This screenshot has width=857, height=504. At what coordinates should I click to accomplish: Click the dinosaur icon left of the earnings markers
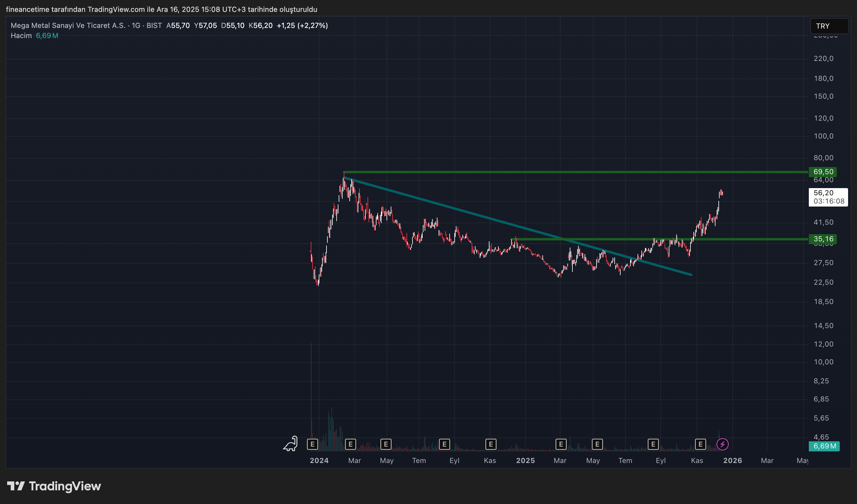tap(291, 444)
